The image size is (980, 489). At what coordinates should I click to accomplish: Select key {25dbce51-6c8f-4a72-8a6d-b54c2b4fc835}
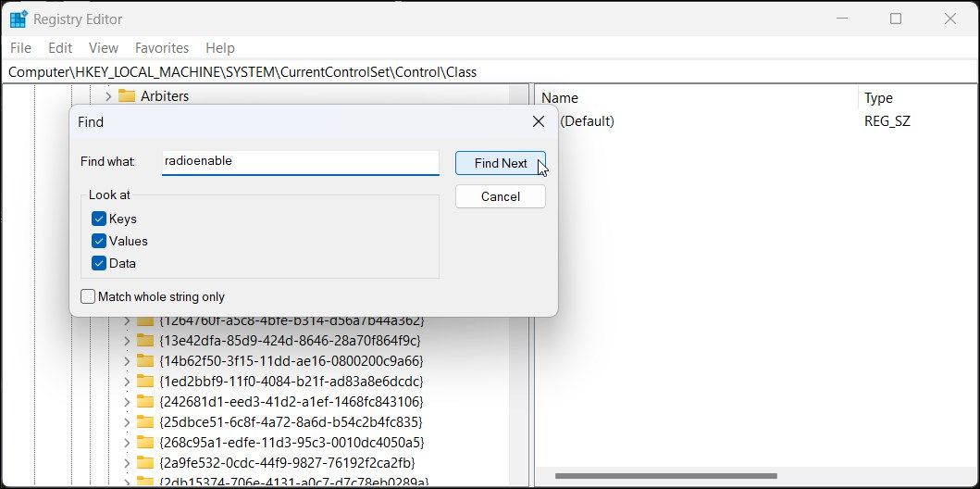tap(291, 421)
